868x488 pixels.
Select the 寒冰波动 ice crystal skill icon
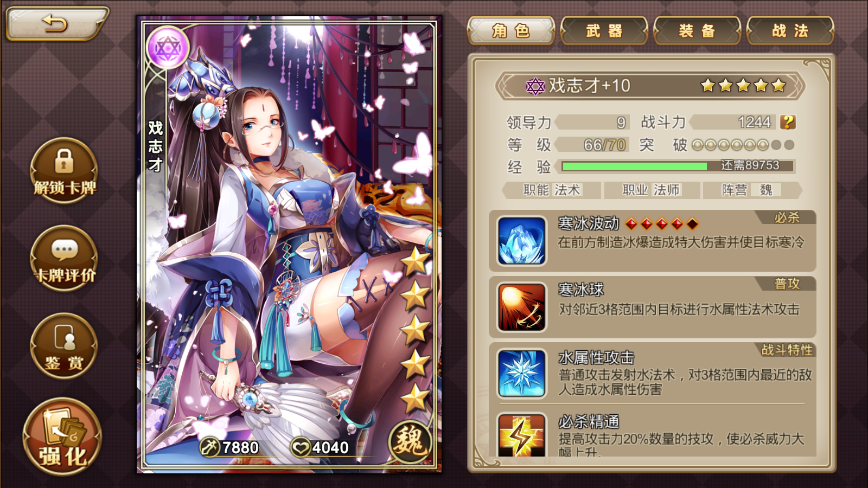coord(521,241)
